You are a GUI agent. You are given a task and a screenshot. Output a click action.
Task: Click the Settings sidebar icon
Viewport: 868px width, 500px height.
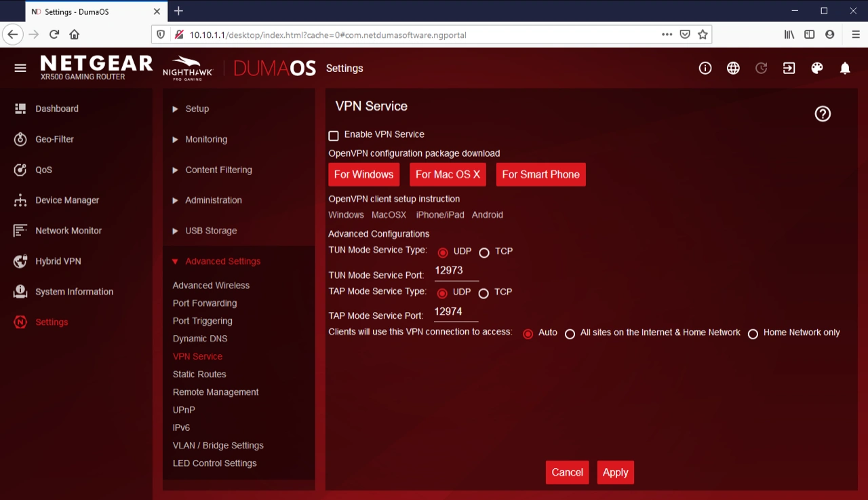(20, 322)
